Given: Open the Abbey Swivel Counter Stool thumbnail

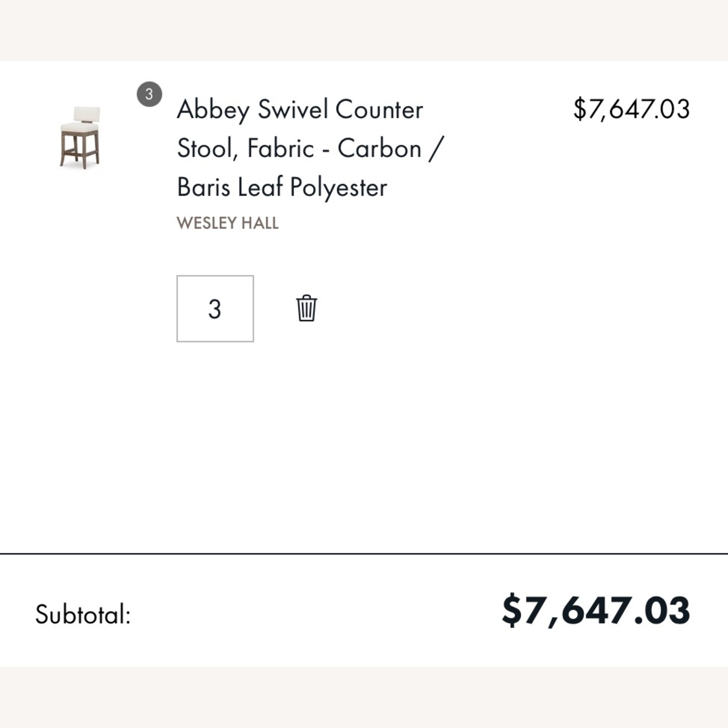Looking at the screenshot, I should pos(80,137).
